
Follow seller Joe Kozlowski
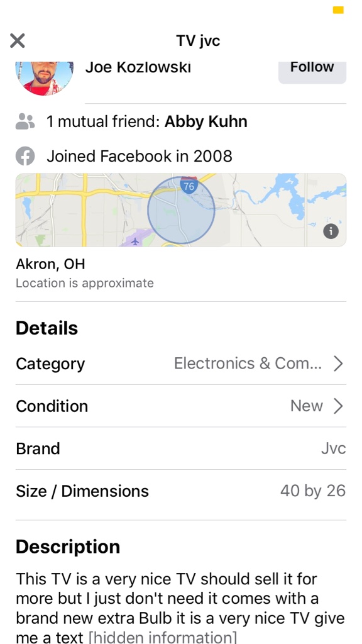[x=312, y=72]
